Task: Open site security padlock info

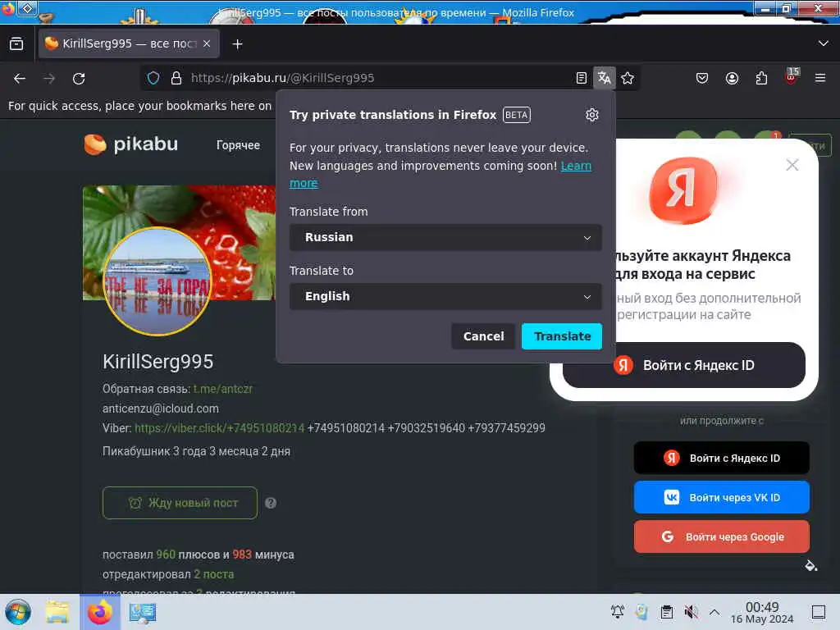Action: pos(176,78)
